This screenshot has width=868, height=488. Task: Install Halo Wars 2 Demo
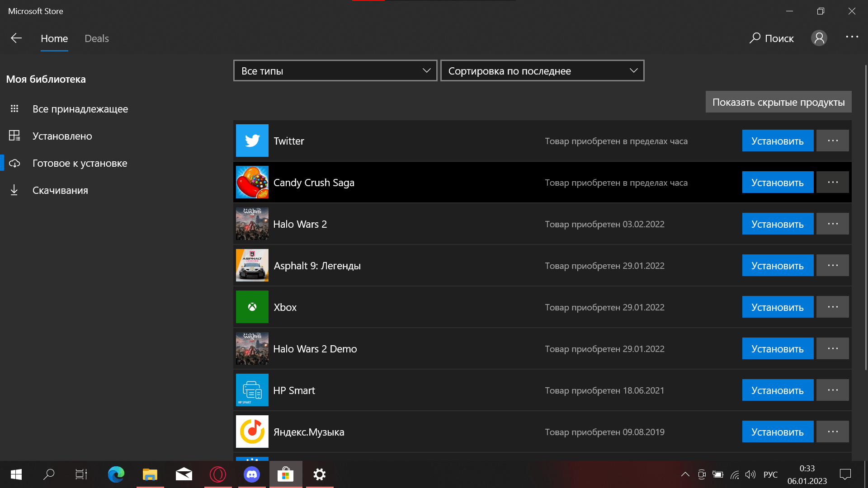(x=778, y=348)
